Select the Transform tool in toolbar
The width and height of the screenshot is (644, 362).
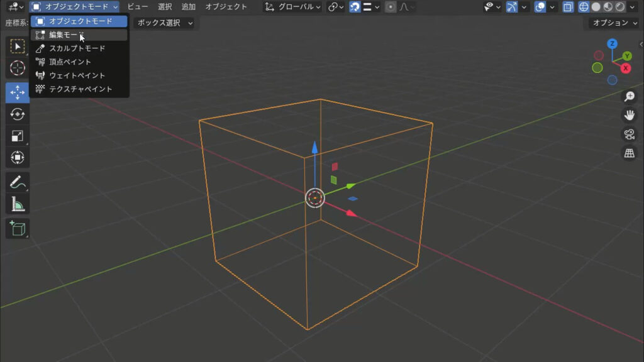point(17,158)
